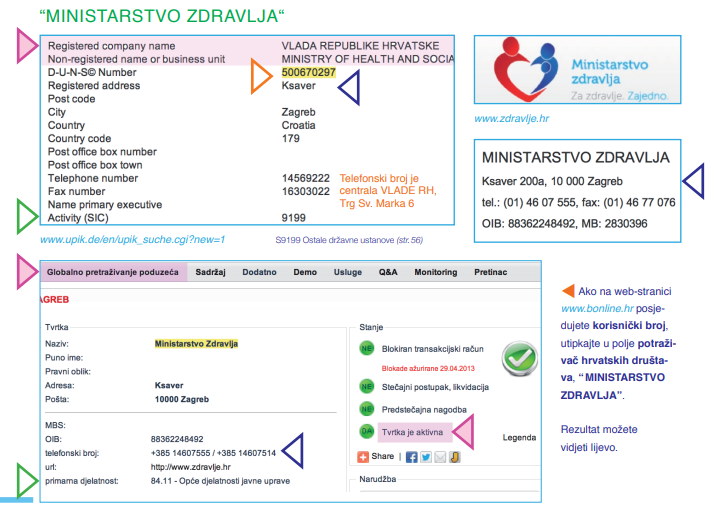Go to the Usluge tab
Image resolution: width=719 pixels, height=507 pixels.
click(x=348, y=272)
